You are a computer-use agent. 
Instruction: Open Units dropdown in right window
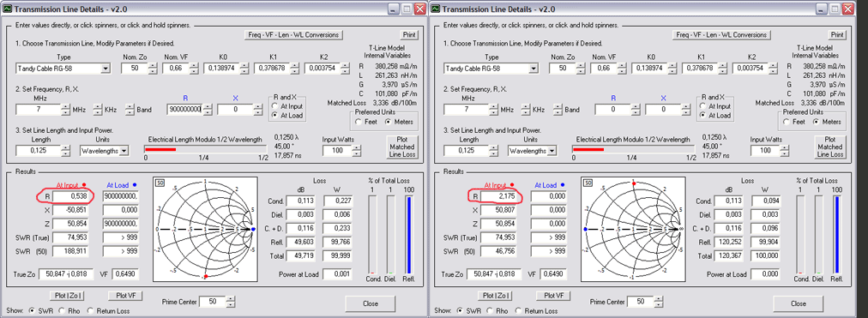pos(552,150)
